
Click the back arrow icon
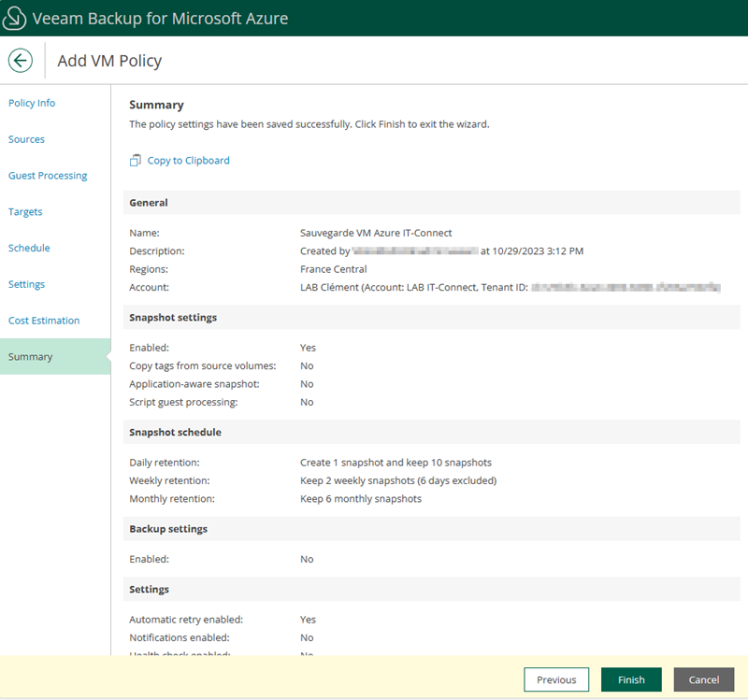click(21, 61)
